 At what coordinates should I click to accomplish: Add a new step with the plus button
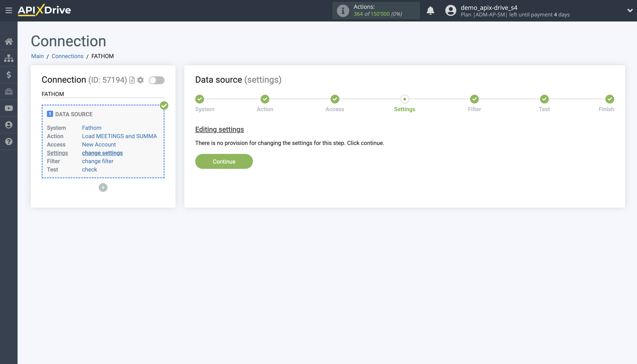[103, 187]
